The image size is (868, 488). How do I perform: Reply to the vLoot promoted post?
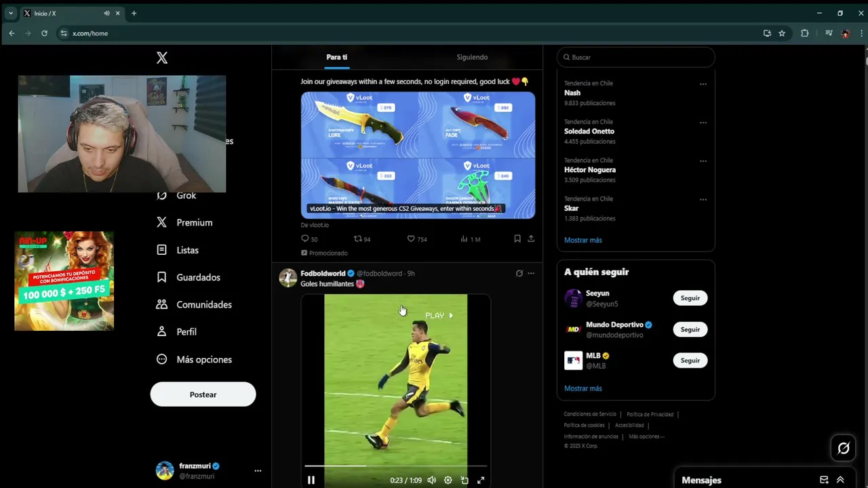[x=309, y=239]
